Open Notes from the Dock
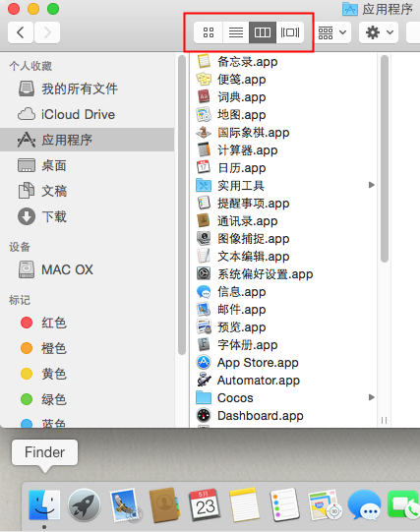 pyautogui.click(x=244, y=505)
